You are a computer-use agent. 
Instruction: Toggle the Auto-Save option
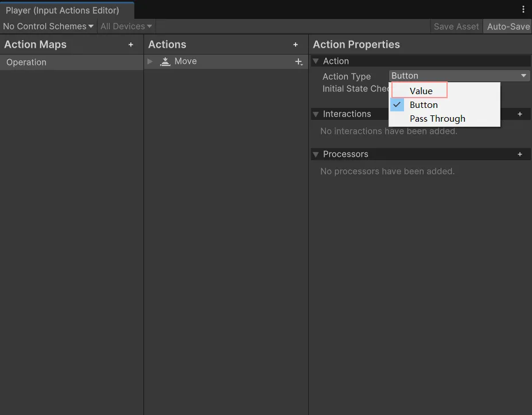pyautogui.click(x=508, y=26)
